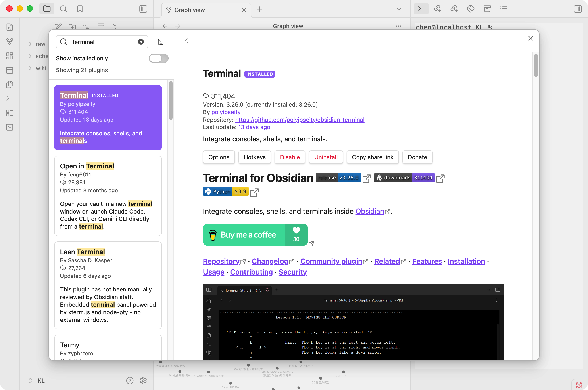Open terminal tab icon in right sidebar
The height and width of the screenshot is (390, 588).
pos(421,9)
